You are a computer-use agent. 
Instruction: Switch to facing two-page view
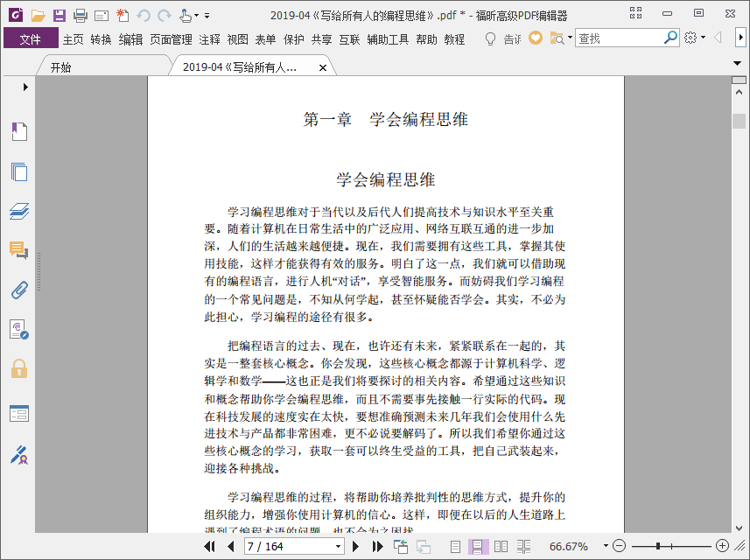click(501, 546)
